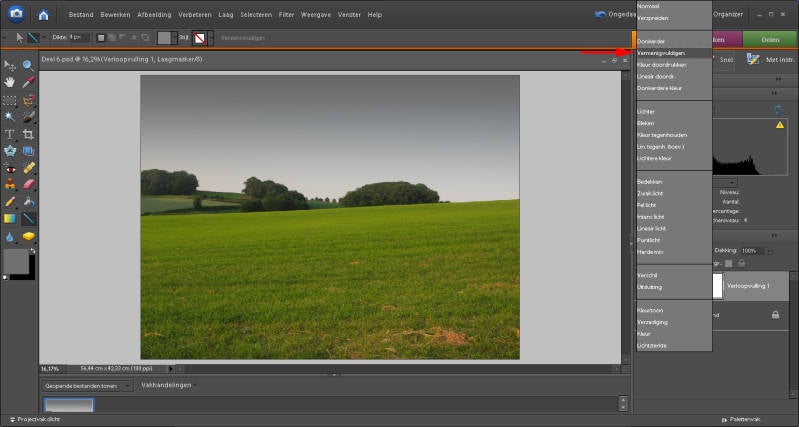Click the foreground color swatch
Image resolution: width=799 pixels, height=427 pixels.
tap(15, 262)
